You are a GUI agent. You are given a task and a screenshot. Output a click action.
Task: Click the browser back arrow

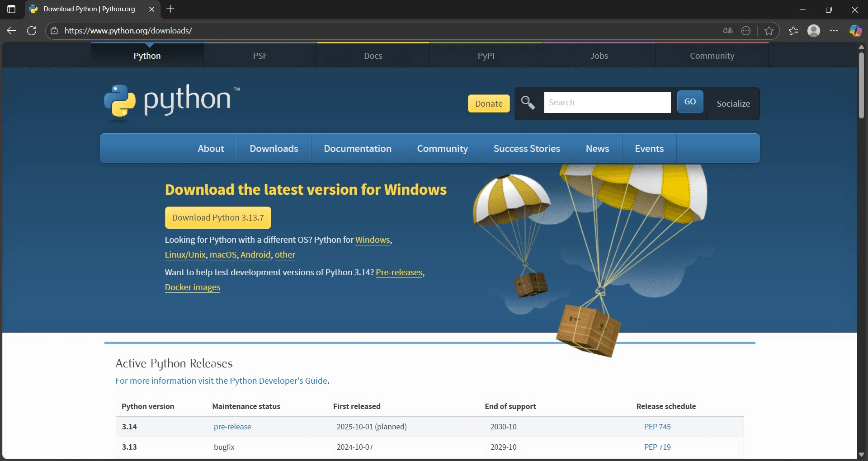[11, 31]
